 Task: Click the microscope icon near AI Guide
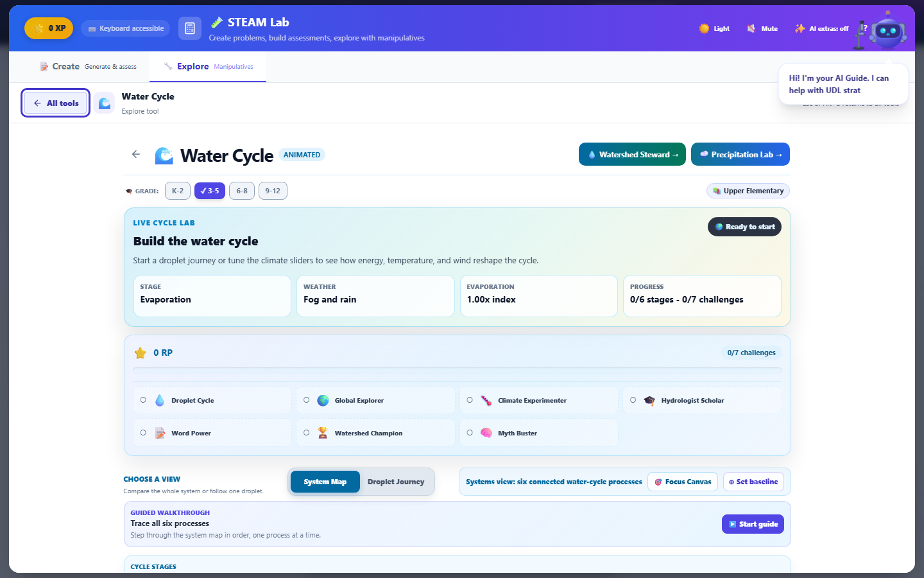[860, 35]
